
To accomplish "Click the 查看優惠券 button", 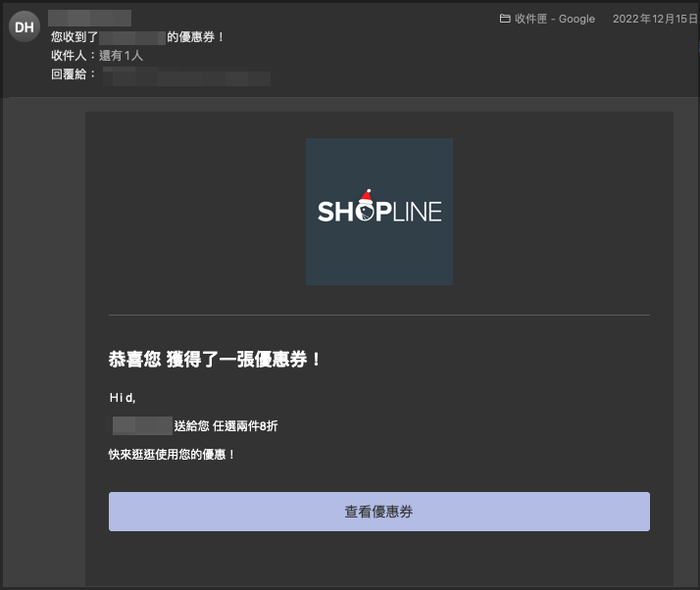I will pos(379,512).
